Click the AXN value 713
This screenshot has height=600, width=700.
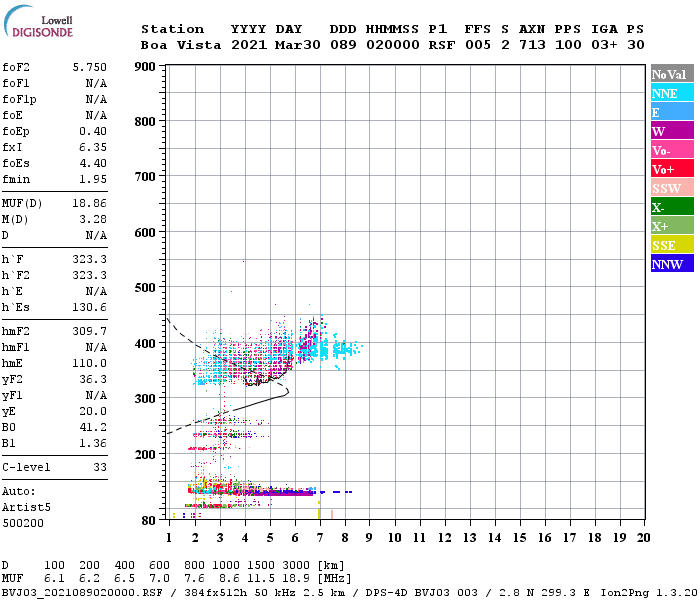pos(532,45)
